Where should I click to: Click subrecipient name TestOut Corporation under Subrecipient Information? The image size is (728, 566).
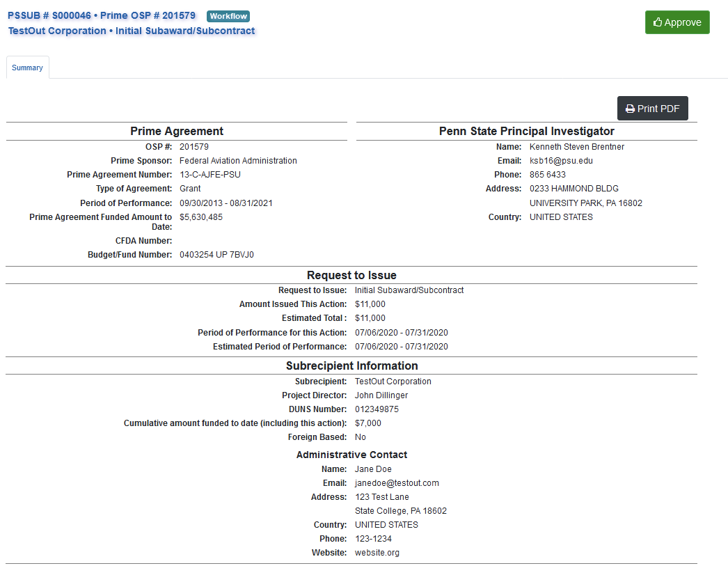point(393,381)
